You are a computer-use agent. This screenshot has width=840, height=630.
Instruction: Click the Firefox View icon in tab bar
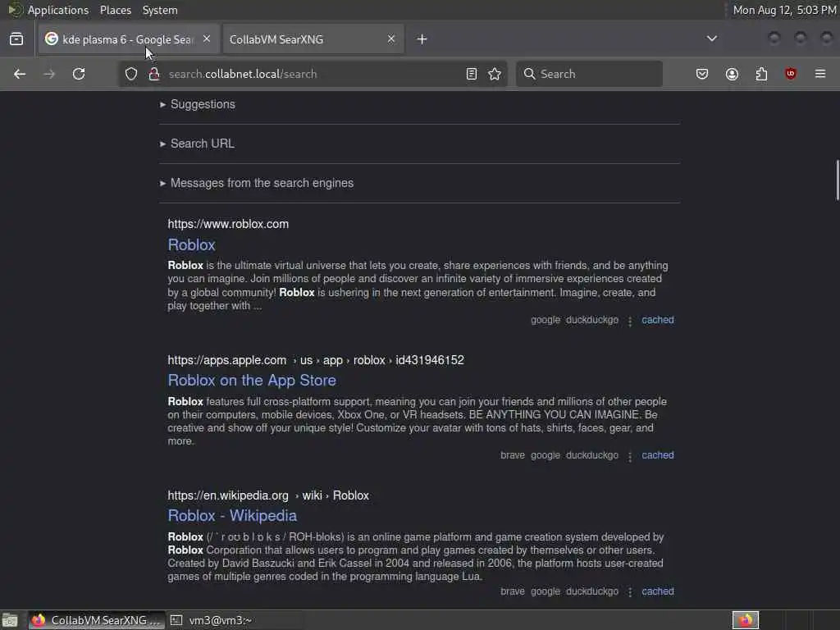16,39
